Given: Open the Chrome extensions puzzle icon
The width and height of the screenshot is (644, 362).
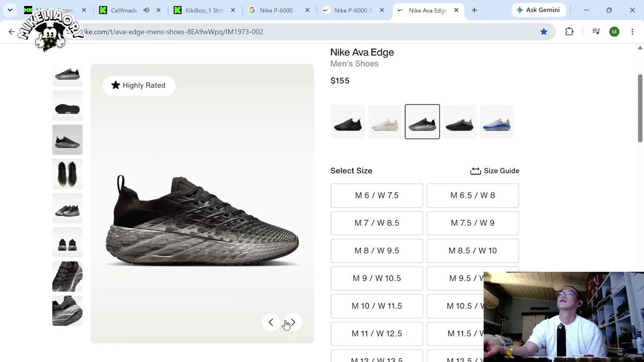Looking at the screenshot, I should [x=569, y=32].
